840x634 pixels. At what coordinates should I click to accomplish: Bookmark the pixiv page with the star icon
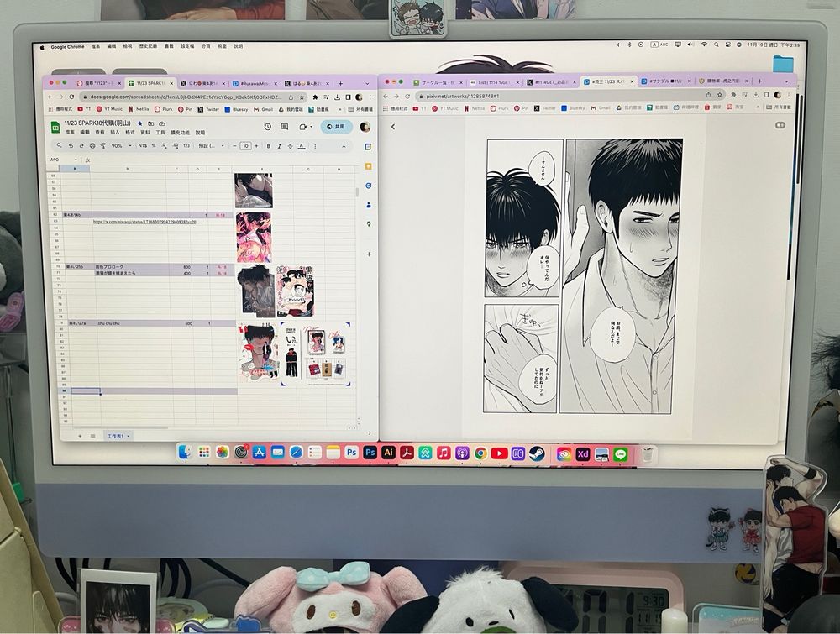(x=720, y=95)
